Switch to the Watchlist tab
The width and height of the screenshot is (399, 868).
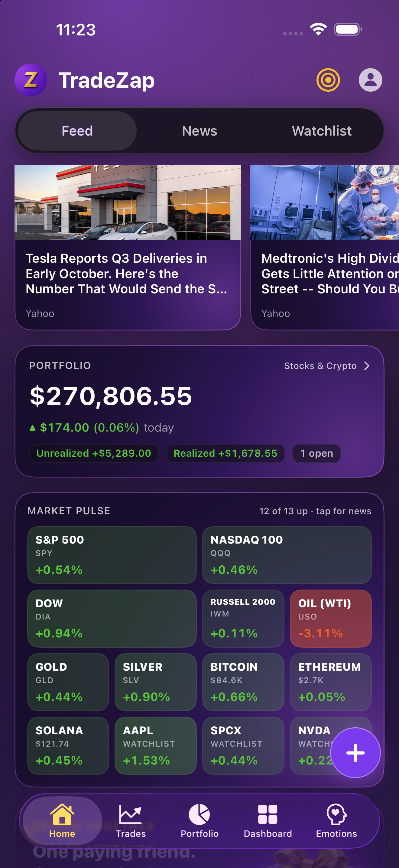322,131
